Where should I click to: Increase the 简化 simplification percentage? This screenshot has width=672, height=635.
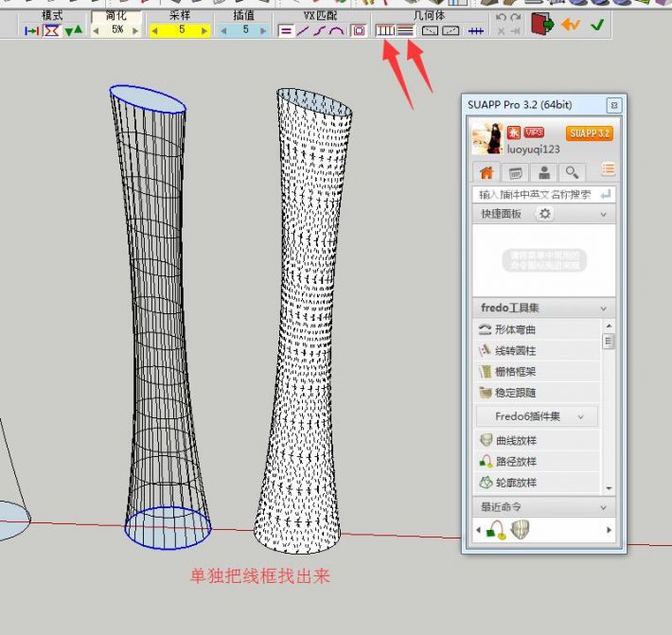[135, 31]
